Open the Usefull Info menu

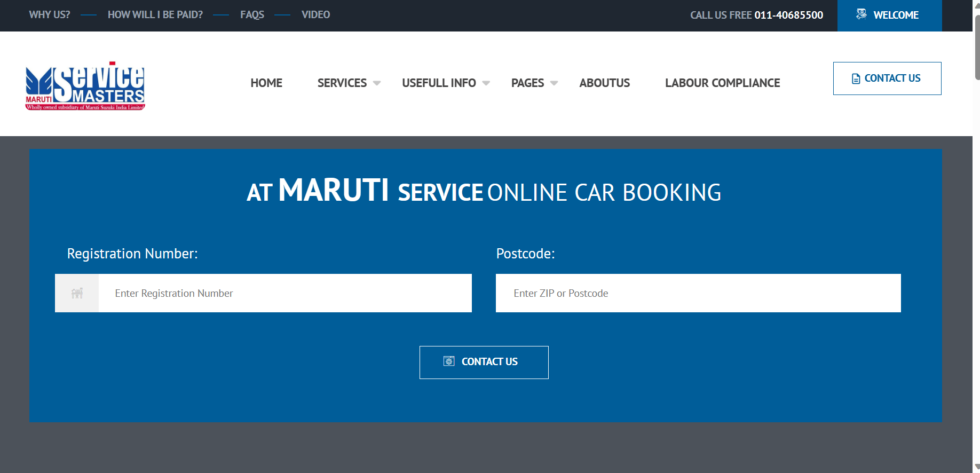click(439, 83)
